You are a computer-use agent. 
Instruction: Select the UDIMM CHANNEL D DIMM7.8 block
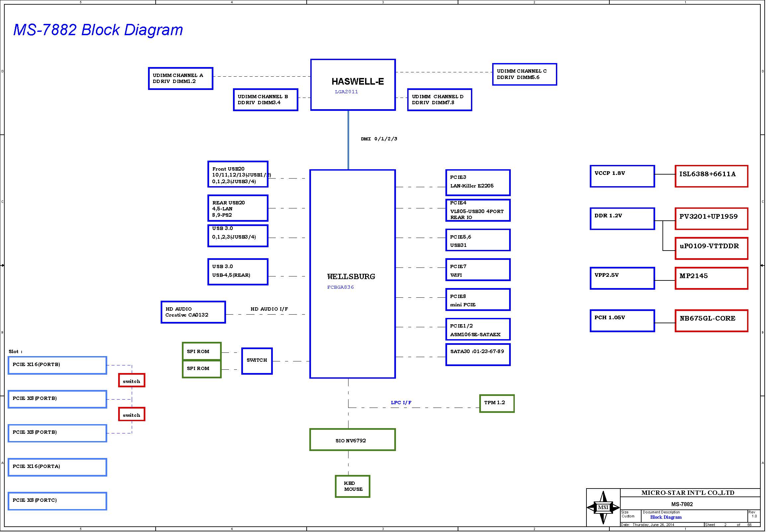click(x=439, y=100)
